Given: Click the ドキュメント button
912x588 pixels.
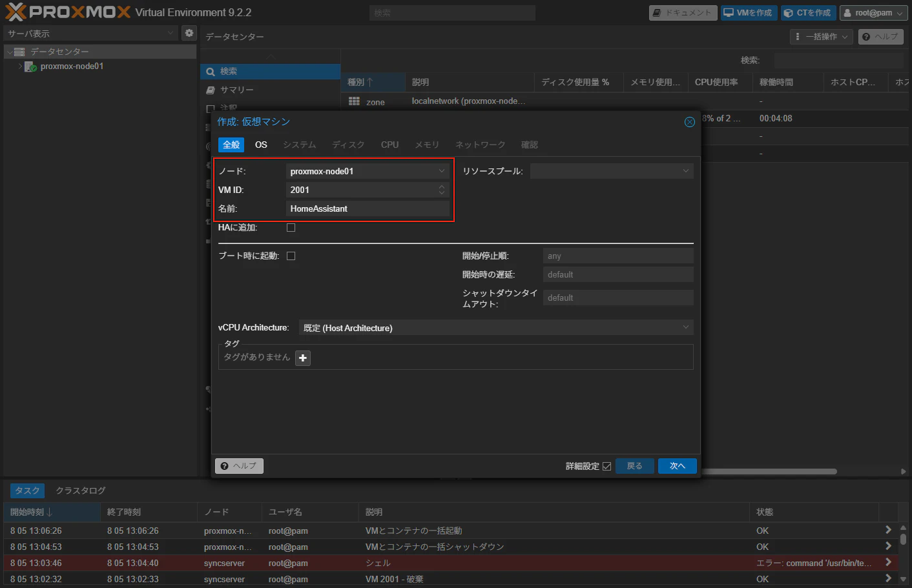Looking at the screenshot, I should (x=683, y=13).
